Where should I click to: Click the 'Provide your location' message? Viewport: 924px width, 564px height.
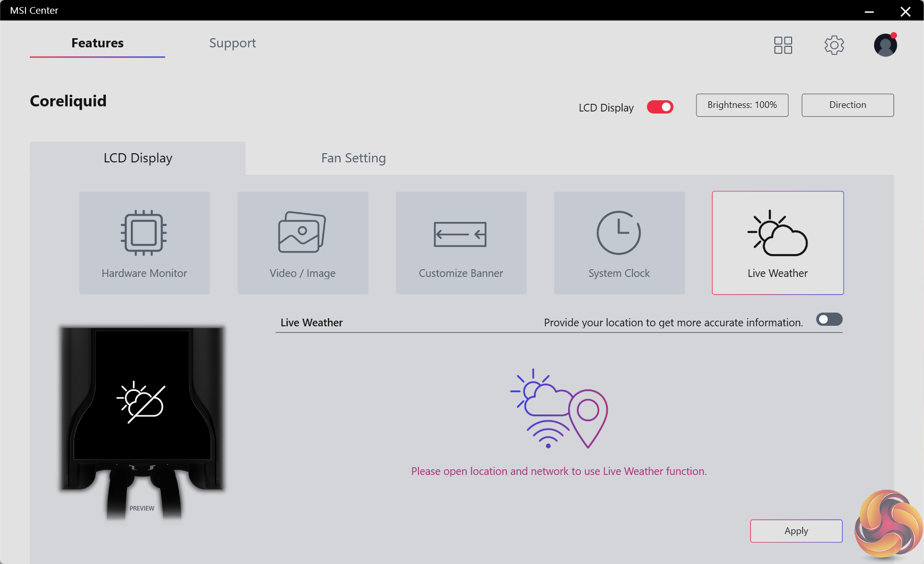(674, 322)
